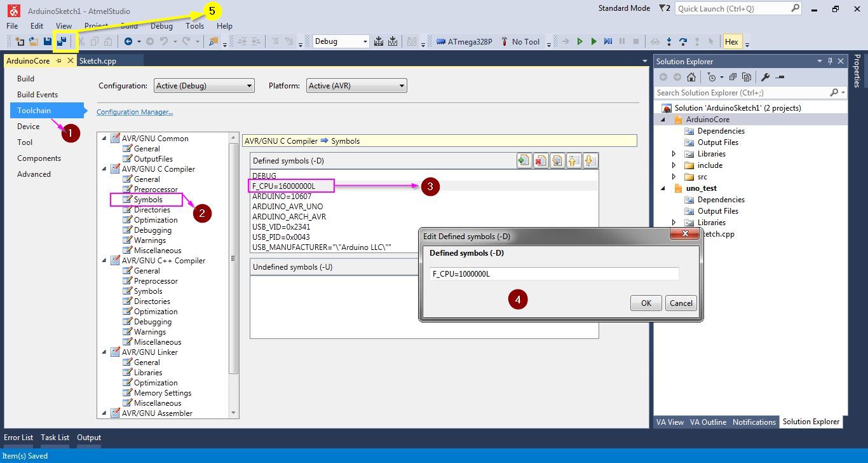
Task: Toggle Hex display button
Action: tap(731, 41)
